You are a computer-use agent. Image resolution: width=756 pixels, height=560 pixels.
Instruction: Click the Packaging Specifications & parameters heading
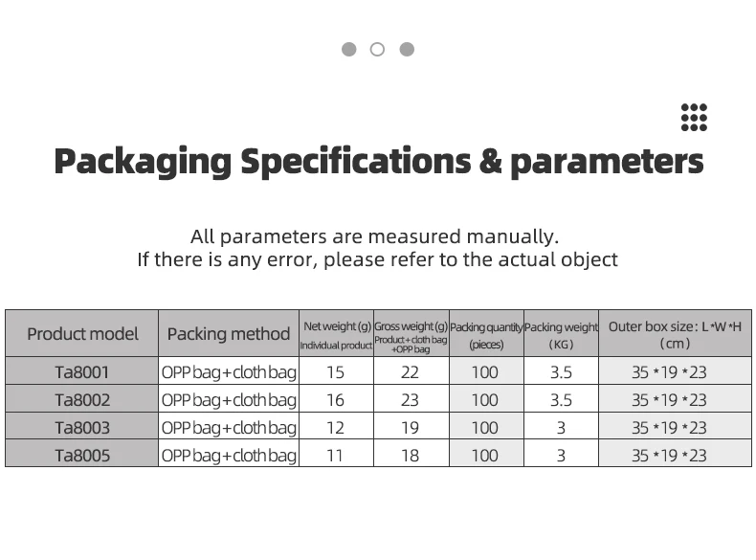click(378, 161)
